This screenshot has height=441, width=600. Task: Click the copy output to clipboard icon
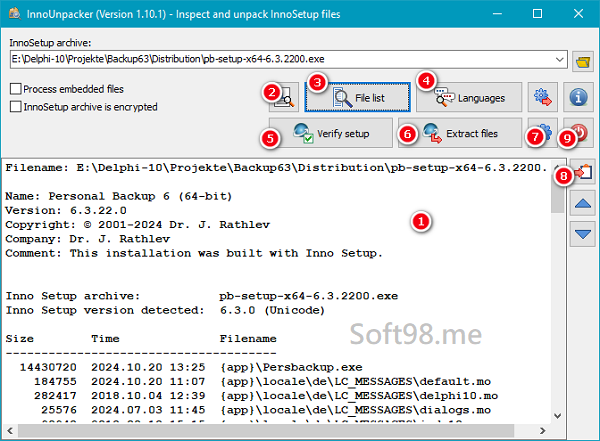click(583, 172)
